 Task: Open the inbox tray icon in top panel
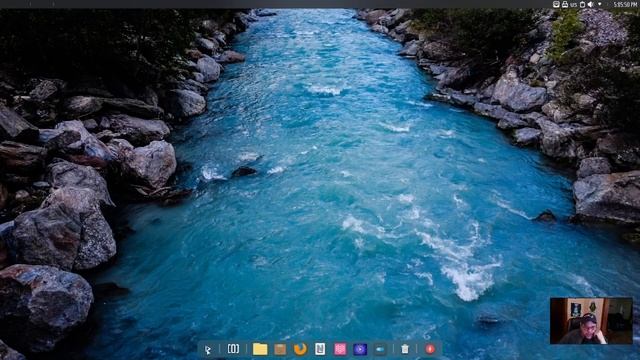(x=556, y=4)
